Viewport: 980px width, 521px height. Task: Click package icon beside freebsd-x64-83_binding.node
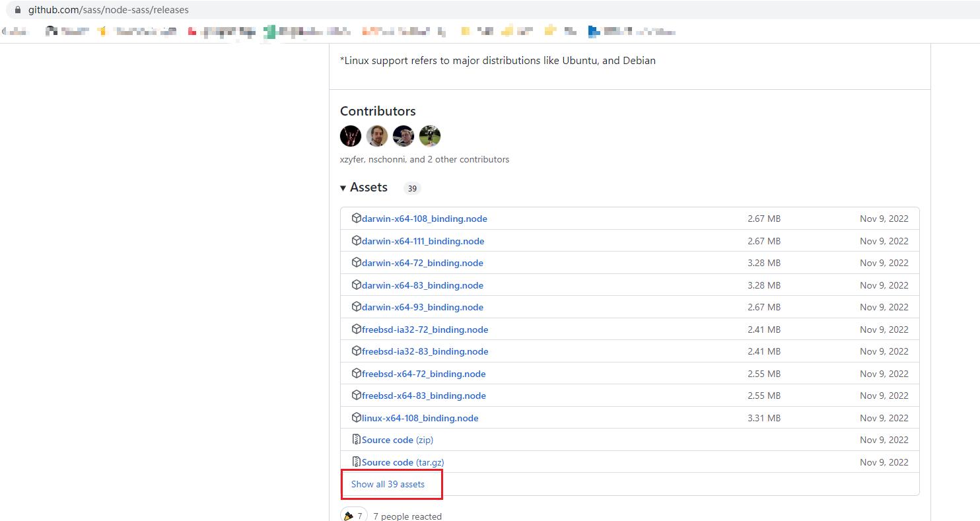click(357, 396)
